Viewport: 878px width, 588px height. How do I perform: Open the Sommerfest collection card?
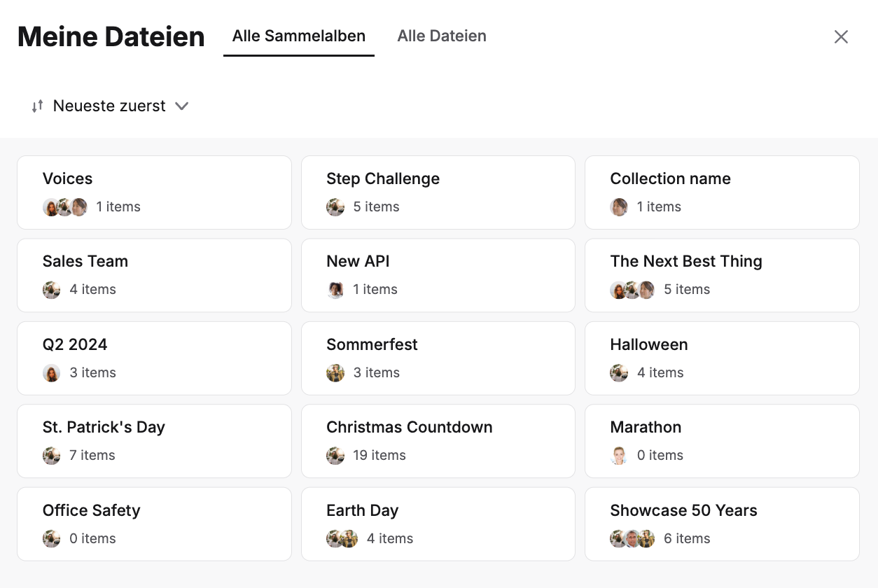(x=438, y=358)
